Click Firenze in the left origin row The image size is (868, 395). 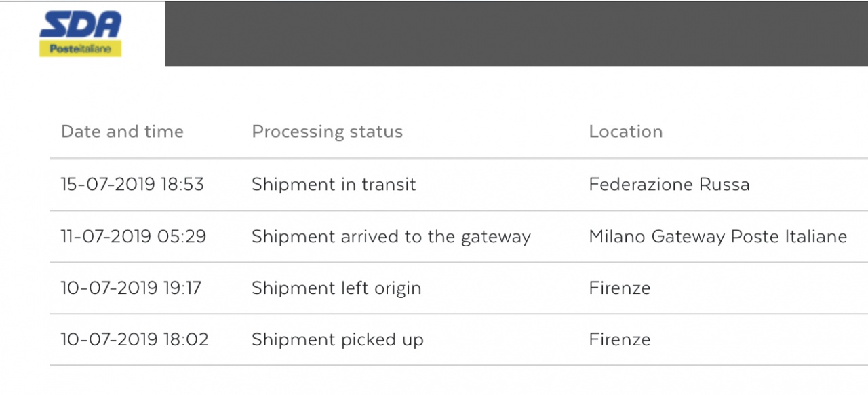(619, 288)
